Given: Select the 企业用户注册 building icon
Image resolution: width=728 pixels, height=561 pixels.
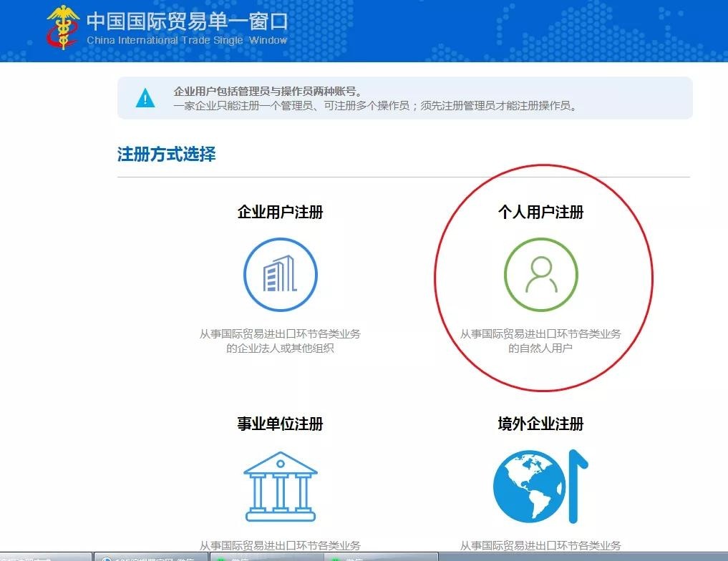Looking at the screenshot, I should point(281,274).
